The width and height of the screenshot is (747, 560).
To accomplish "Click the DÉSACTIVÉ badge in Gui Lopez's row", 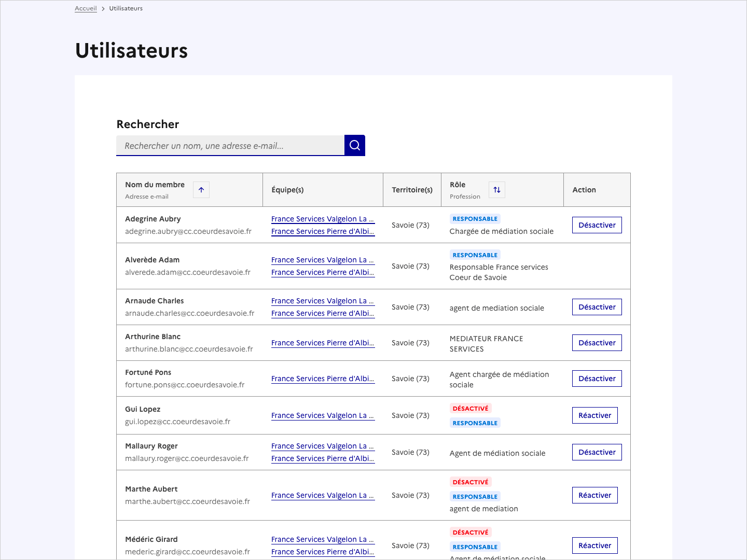I will 470,408.
